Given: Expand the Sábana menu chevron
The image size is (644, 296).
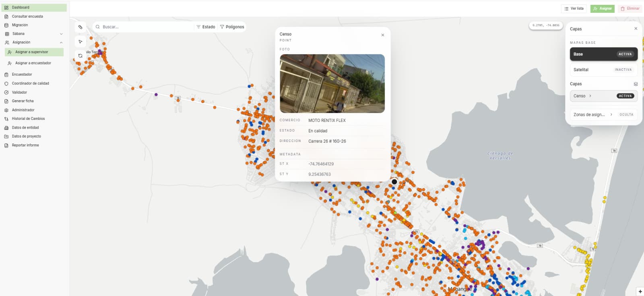Looking at the screenshot, I should coord(61,34).
